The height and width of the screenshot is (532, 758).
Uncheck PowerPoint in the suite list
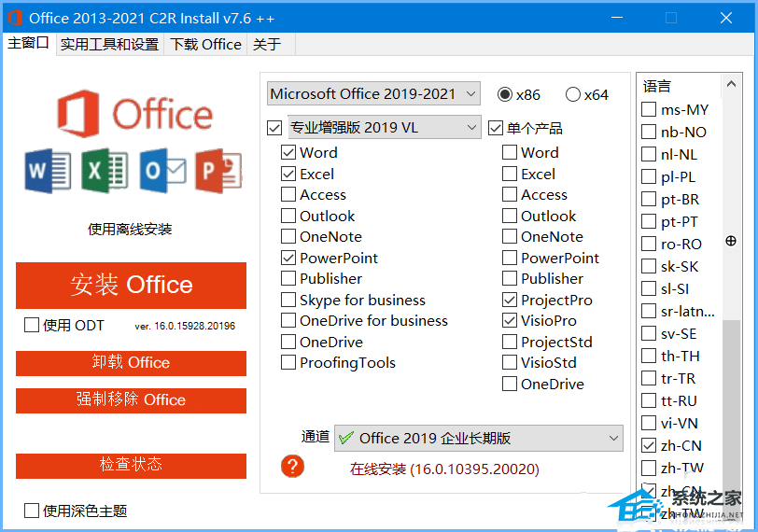click(288, 258)
